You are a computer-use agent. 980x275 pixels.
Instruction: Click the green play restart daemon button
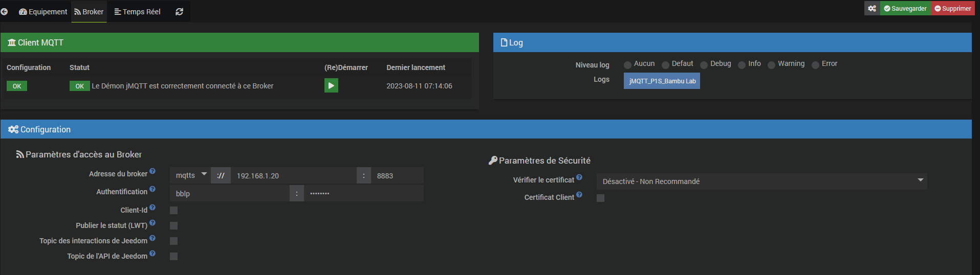click(x=331, y=85)
